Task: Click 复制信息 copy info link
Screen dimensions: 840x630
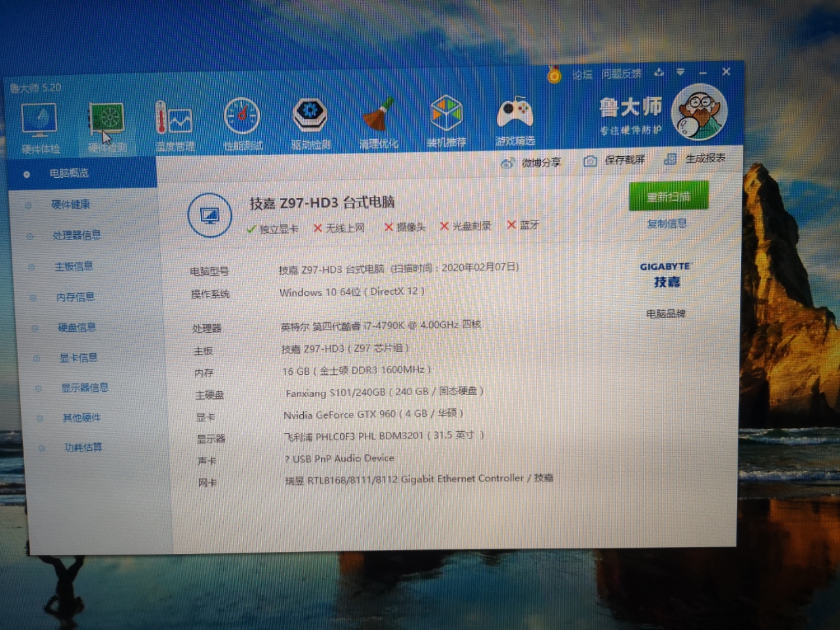Action: pyautogui.click(x=667, y=223)
